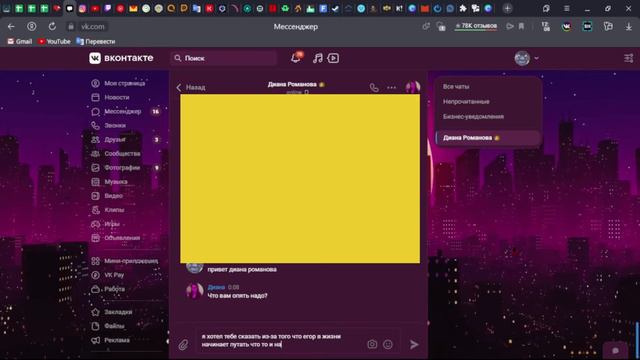Select the Все чаты filter
Viewport: 640px width, 360px height.
point(456,87)
